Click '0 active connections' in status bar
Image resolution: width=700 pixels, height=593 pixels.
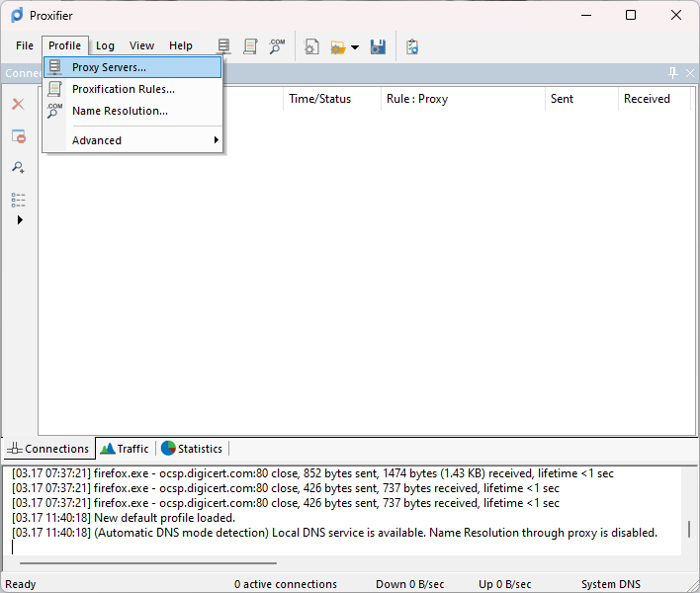(x=286, y=584)
